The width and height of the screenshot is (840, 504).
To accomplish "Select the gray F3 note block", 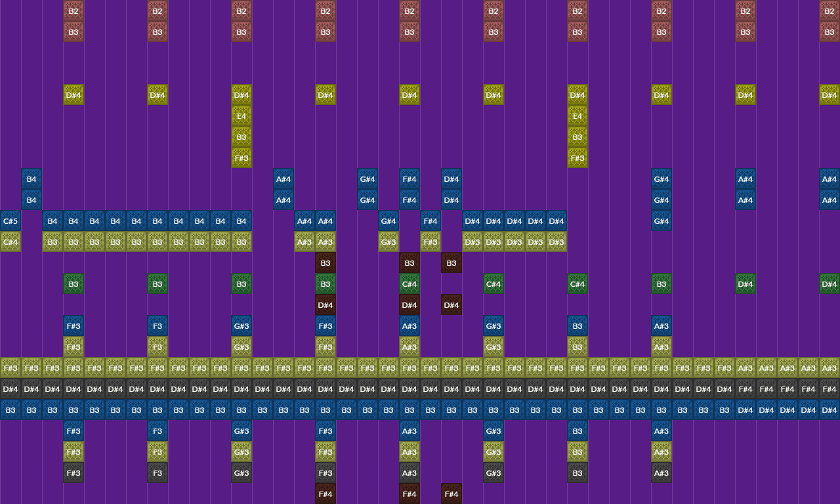I will point(157,473).
